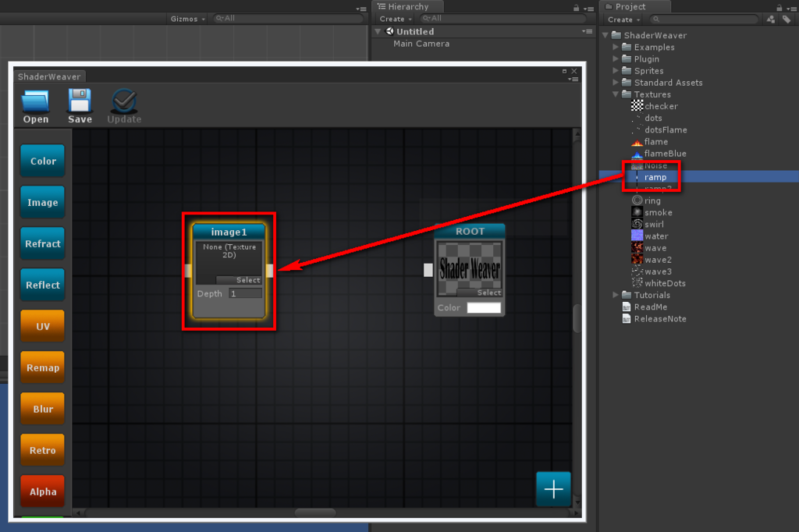Add a Remap node from the sidebar

point(43,367)
